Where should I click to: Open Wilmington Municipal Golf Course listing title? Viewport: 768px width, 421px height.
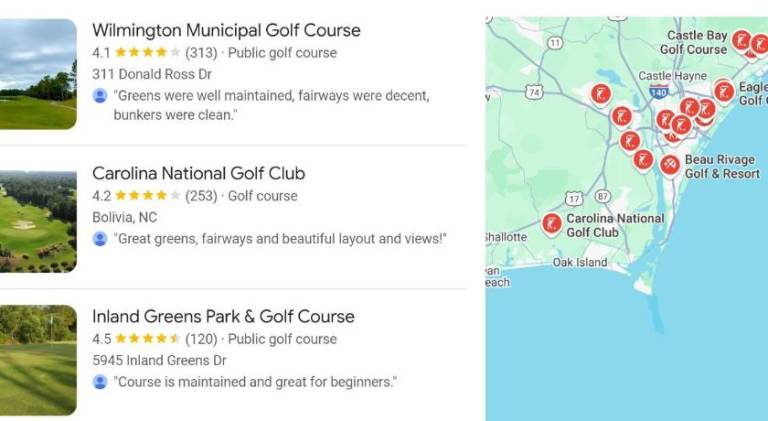click(226, 30)
